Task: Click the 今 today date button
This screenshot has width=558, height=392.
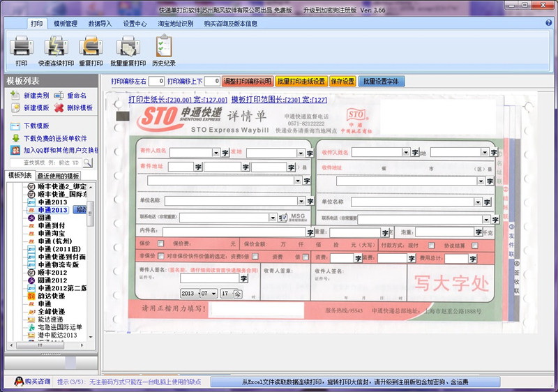Action: click(237, 294)
